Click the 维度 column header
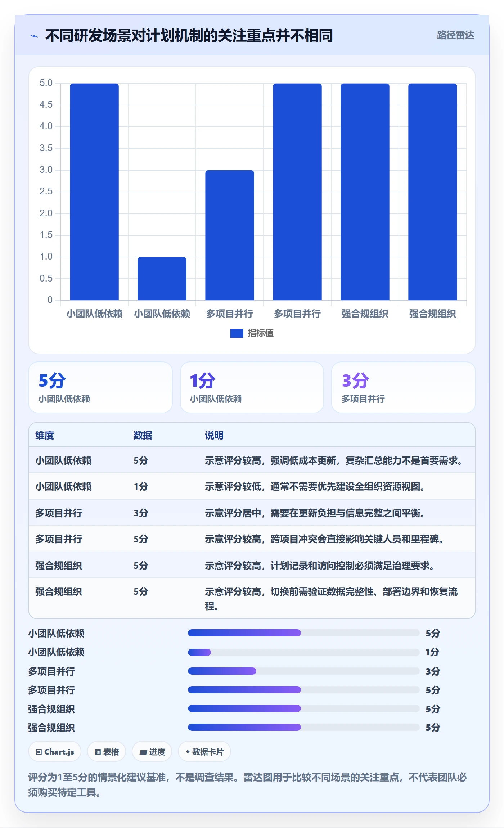 click(45, 435)
